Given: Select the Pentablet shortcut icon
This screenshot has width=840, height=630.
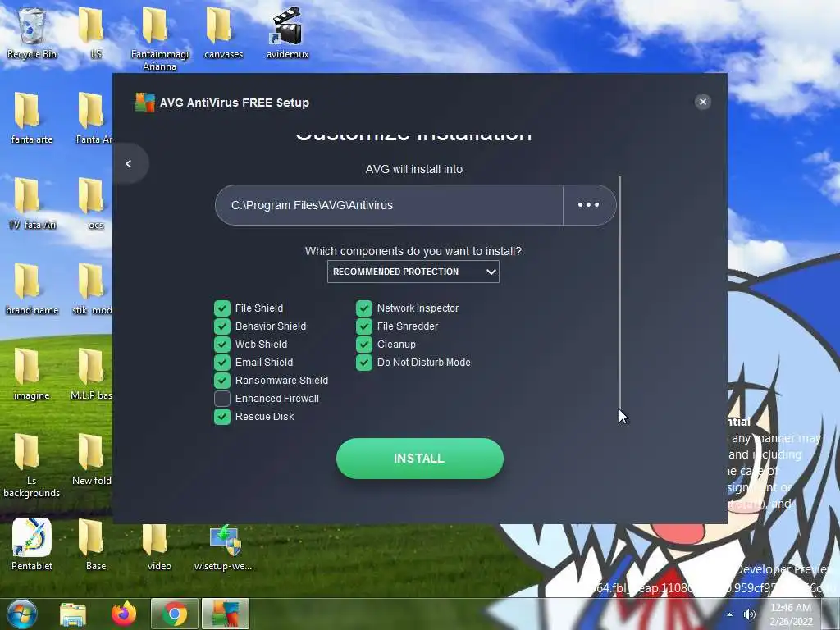Looking at the screenshot, I should (x=32, y=545).
